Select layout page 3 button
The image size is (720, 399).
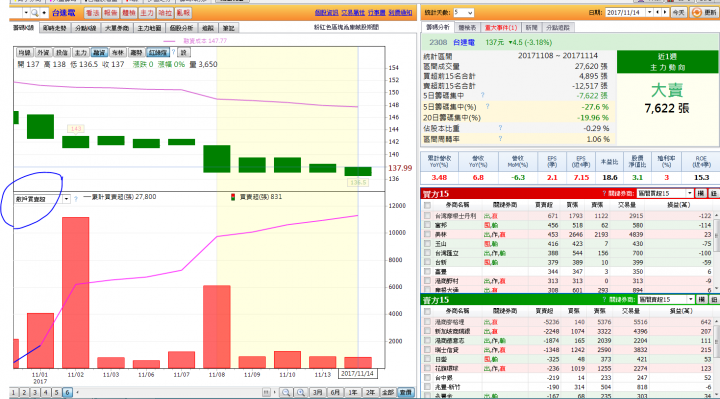(x=35, y=392)
